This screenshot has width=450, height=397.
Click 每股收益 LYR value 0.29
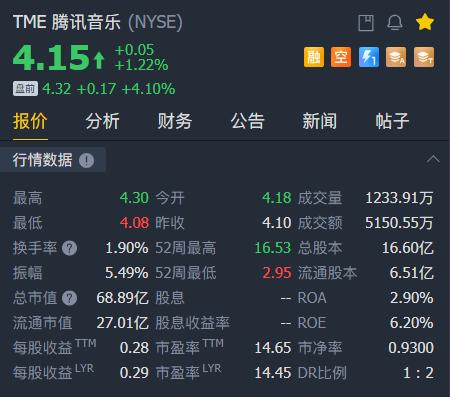coord(134,373)
